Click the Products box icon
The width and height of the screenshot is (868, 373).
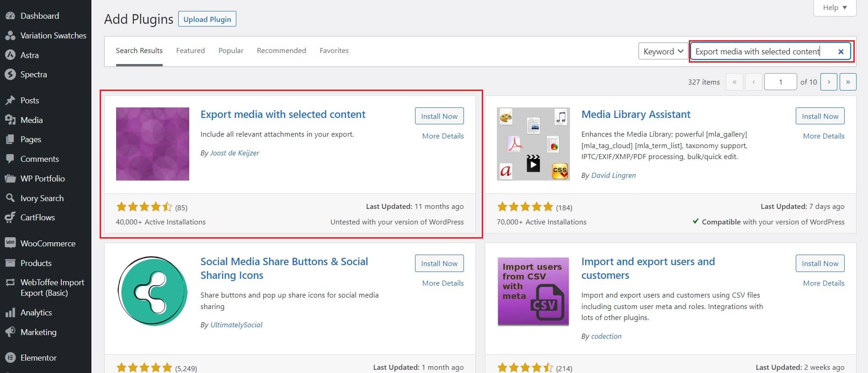pyautogui.click(x=10, y=263)
